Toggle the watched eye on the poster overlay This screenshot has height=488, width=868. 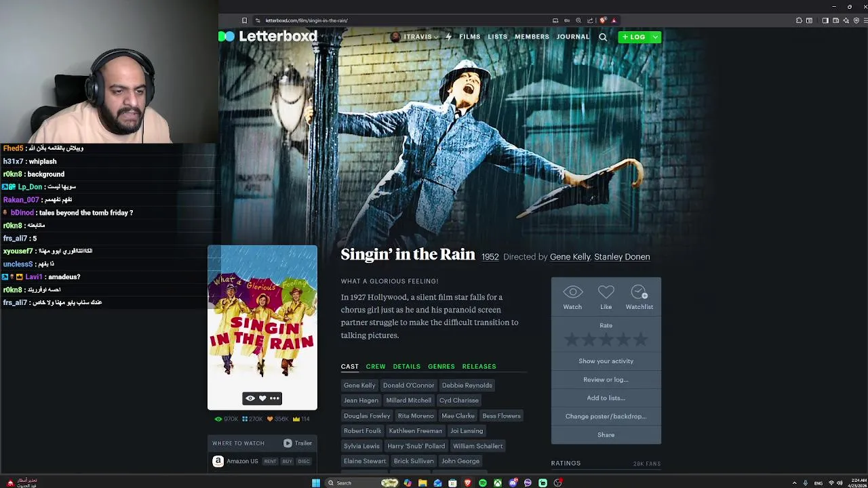pos(250,399)
